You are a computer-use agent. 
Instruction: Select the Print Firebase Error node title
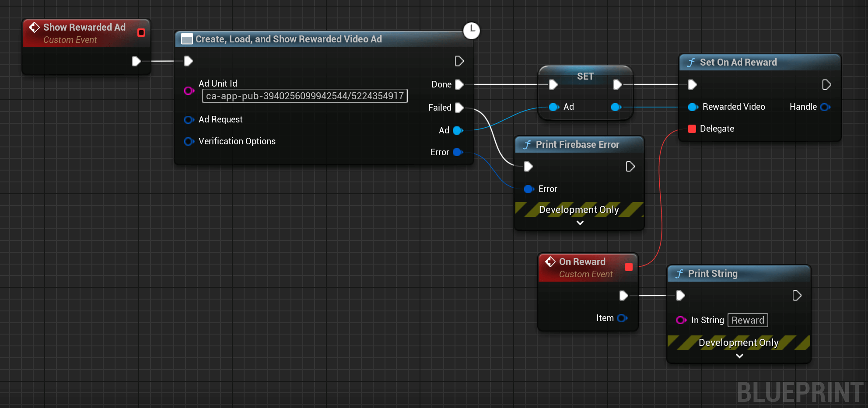577,145
